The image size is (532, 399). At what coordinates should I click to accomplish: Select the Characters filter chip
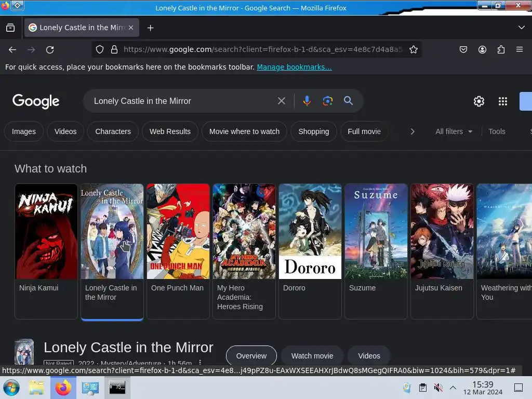point(113,131)
